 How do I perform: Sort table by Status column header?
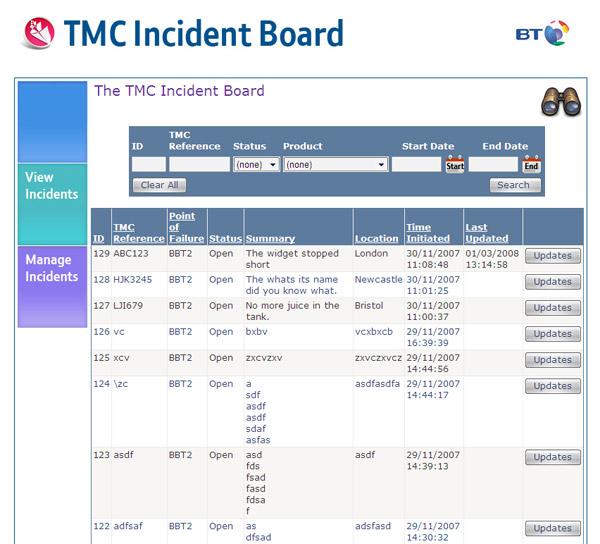click(x=225, y=238)
